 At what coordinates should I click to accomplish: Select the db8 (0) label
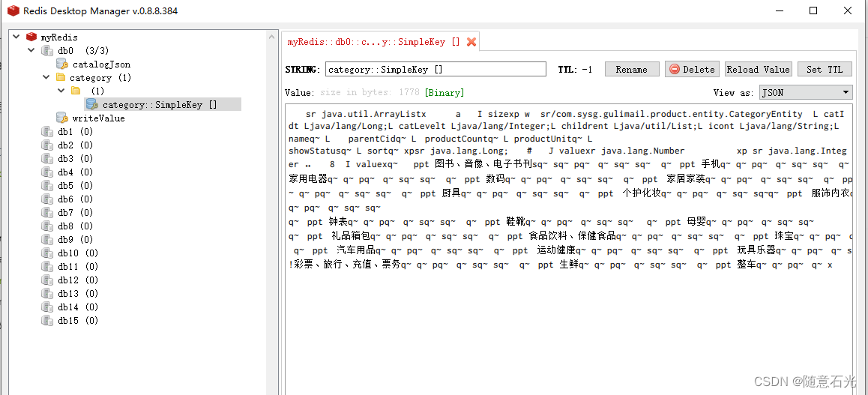(75, 226)
